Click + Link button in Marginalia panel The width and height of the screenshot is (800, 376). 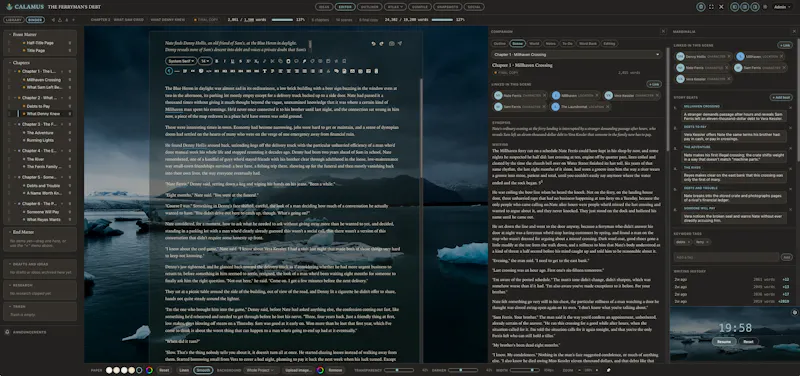(784, 45)
